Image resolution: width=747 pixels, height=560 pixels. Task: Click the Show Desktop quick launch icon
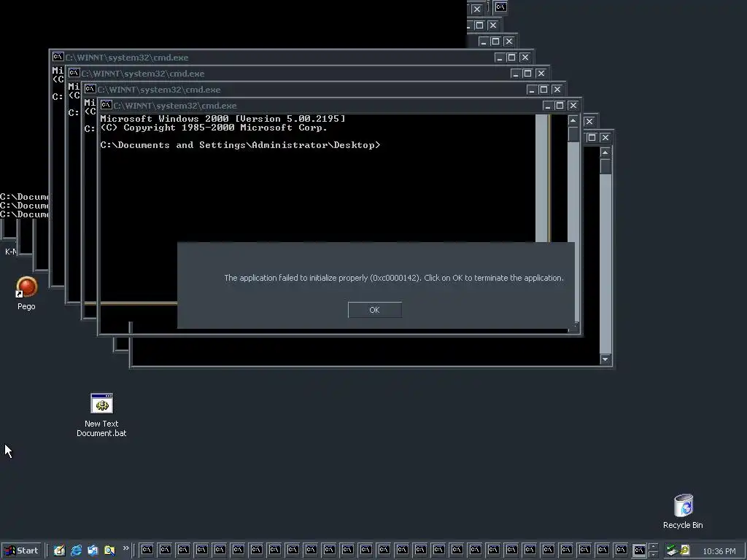59,551
